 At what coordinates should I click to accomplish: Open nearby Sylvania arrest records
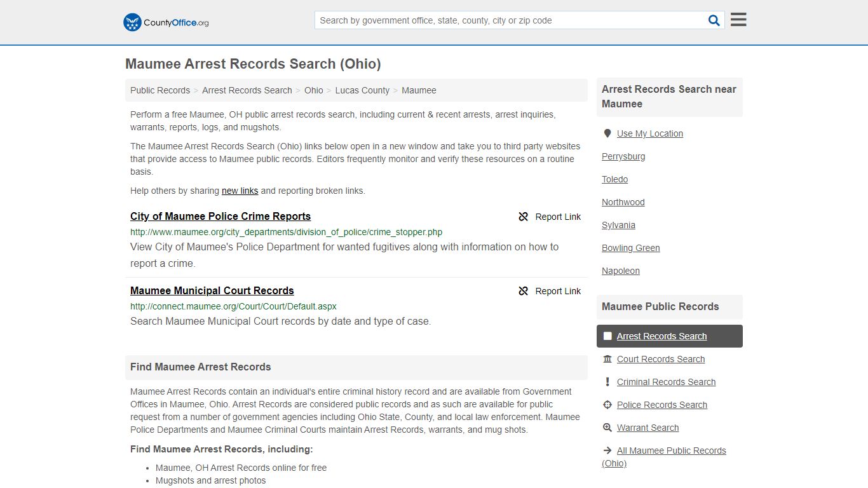(618, 225)
